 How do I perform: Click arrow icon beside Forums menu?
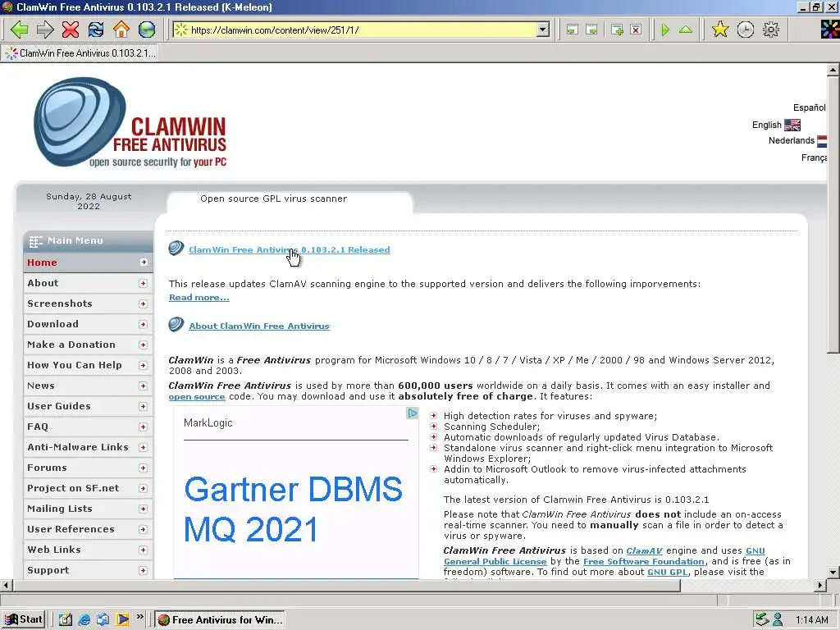143,468
